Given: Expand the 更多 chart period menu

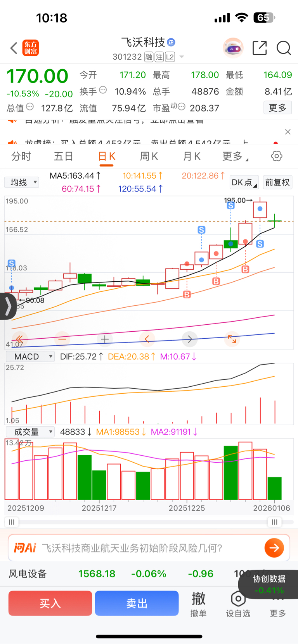Looking at the screenshot, I should [x=235, y=156].
